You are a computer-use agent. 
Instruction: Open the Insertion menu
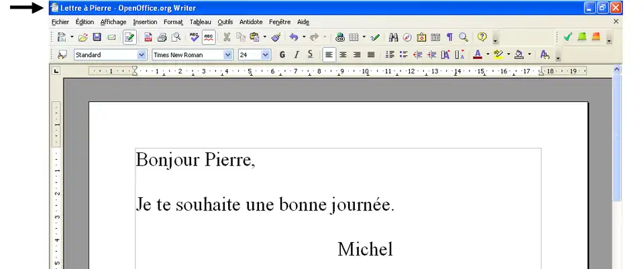(x=145, y=21)
